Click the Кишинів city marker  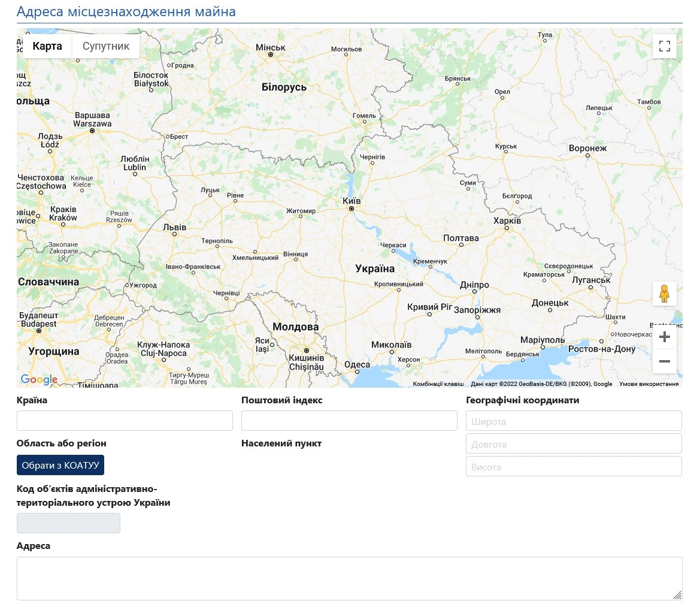[306, 351]
